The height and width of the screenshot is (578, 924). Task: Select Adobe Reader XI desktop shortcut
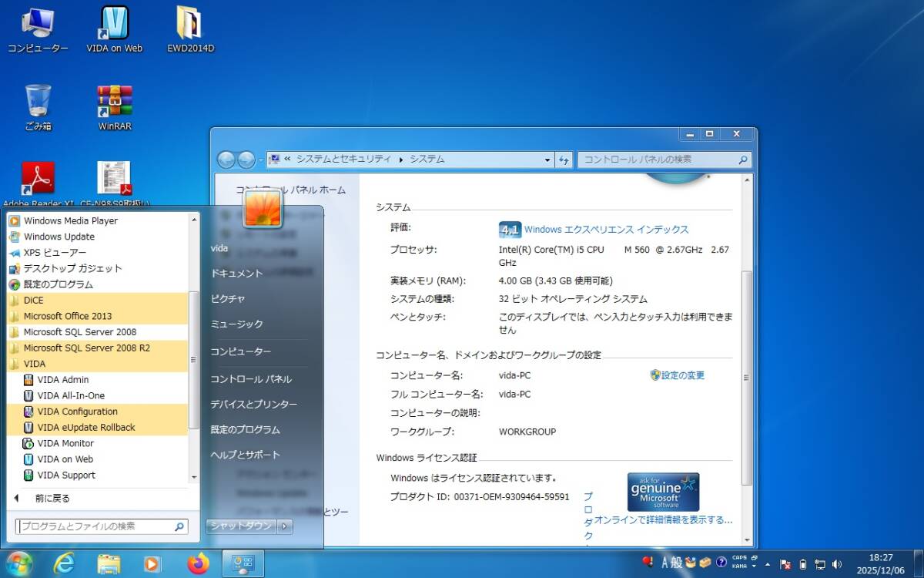(38, 185)
